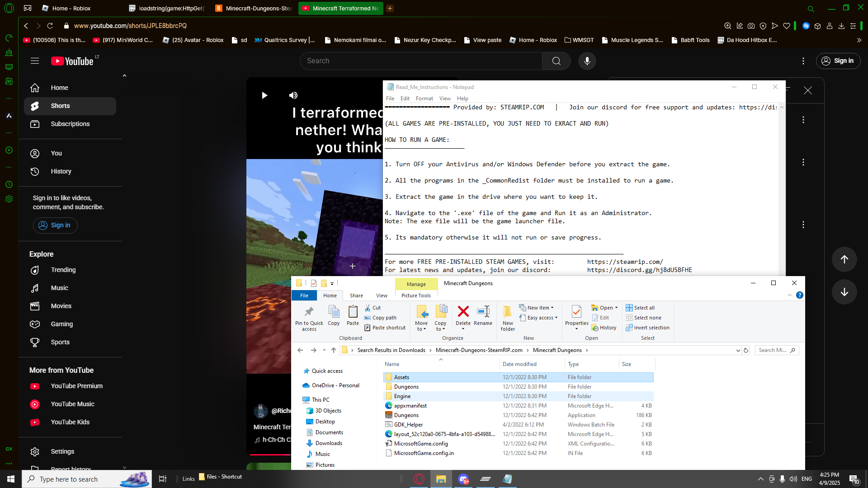Reload the page in Opera GX
The height and width of the screenshot is (488, 868).
50,26
